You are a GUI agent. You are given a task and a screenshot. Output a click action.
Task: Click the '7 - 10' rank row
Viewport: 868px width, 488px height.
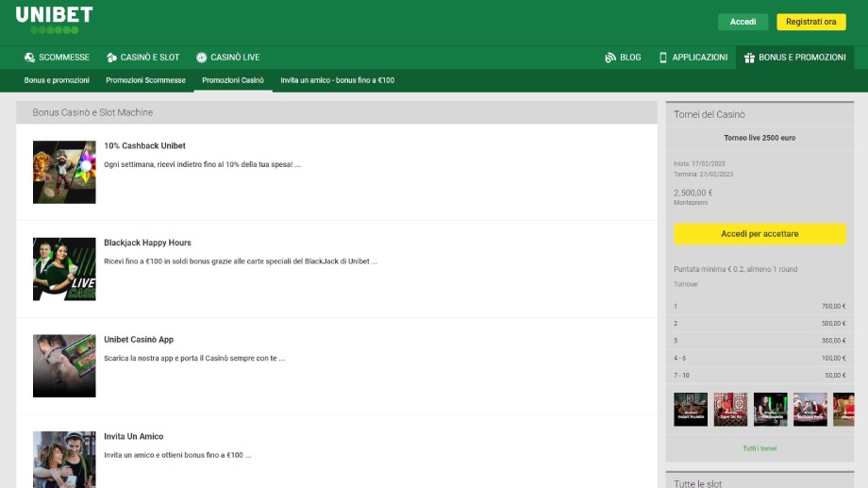tap(759, 376)
